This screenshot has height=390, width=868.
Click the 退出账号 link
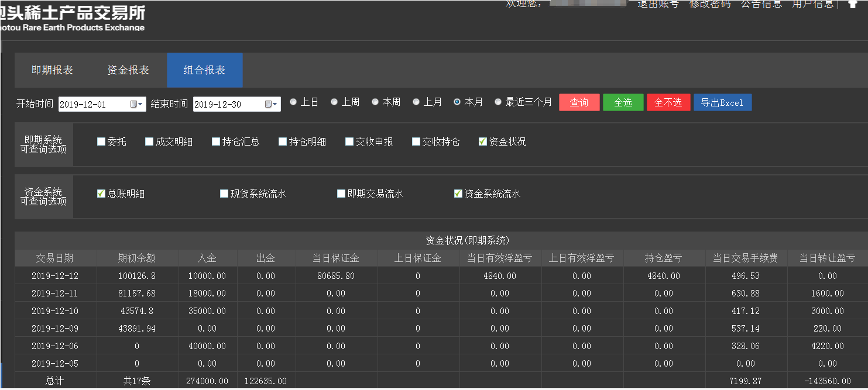tap(658, 4)
